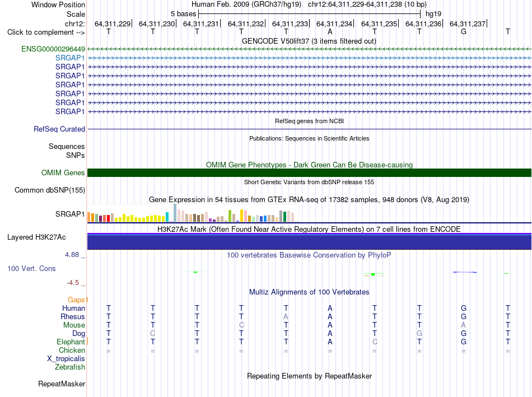532x397 pixels.
Task: Click the RepeatMasker track label
Action: [62, 384]
